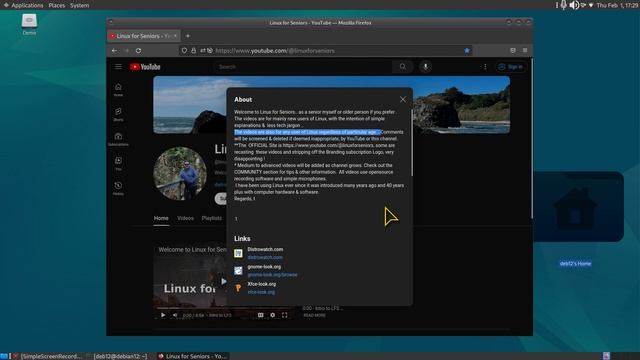Switch to the channel Home tab
This screenshot has height=360, width=640.
tap(161, 218)
